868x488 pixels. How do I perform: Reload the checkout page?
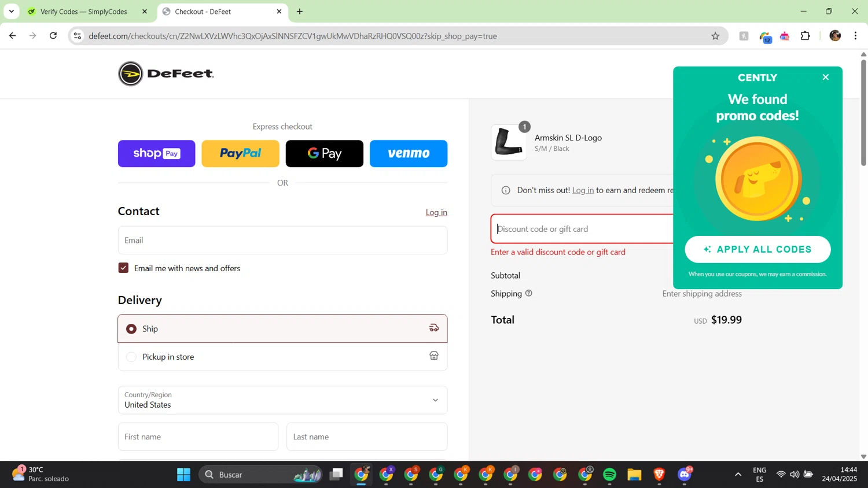[x=53, y=36]
